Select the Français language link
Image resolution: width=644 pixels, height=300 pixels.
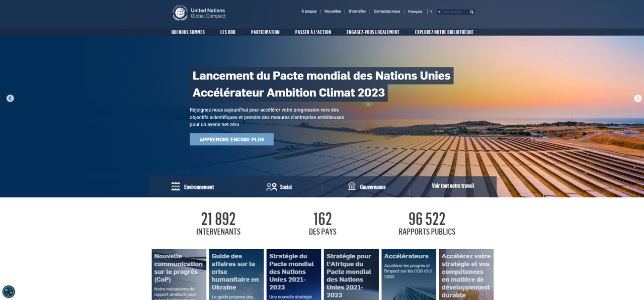[415, 12]
